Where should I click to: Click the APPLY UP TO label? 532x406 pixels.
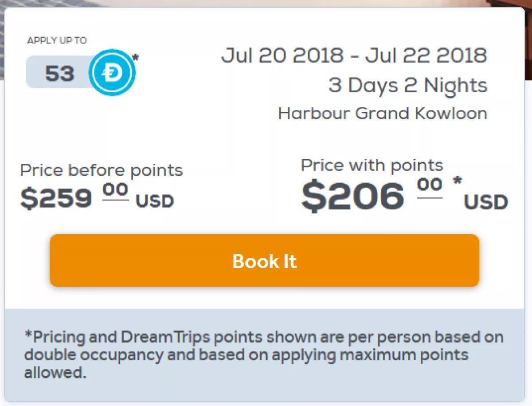point(57,40)
